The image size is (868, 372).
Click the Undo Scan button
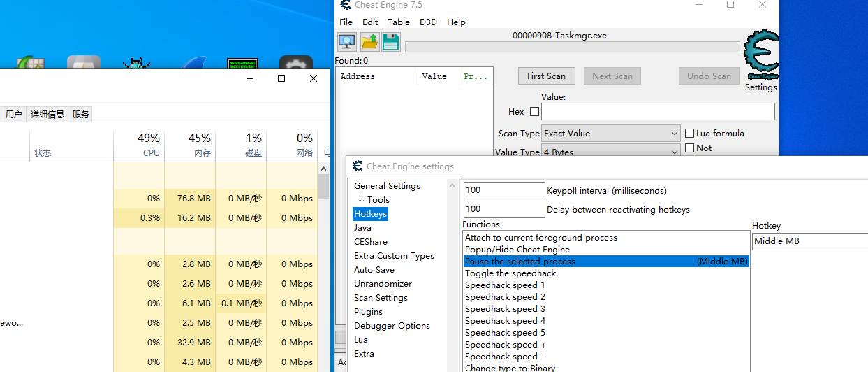click(709, 76)
